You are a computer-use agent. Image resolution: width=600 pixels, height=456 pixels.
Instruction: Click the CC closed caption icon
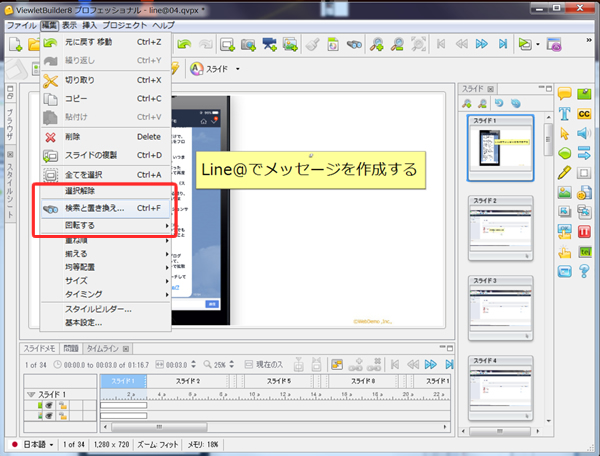[x=584, y=114]
